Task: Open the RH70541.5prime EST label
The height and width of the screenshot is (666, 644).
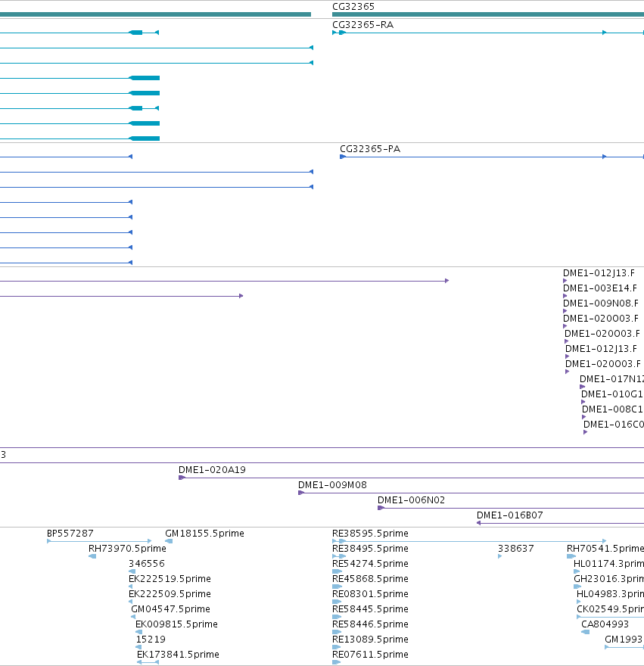Action: 605,549
